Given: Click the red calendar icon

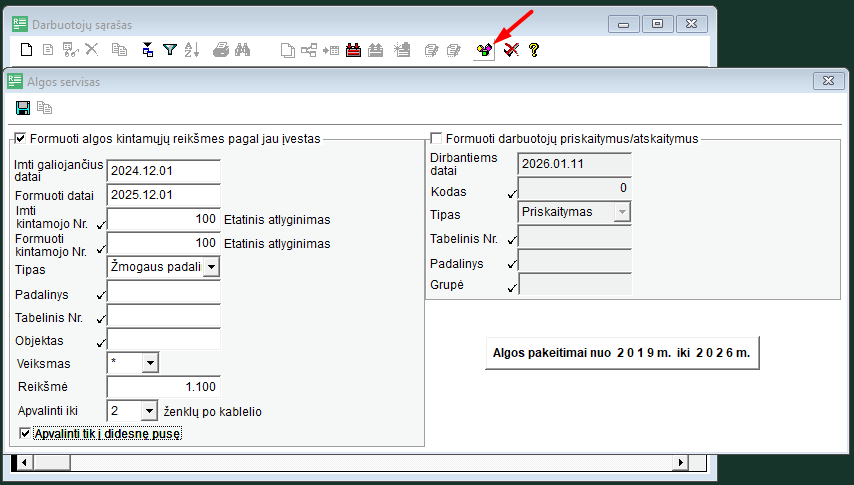Looking at the screenshot, I should [x=353, y=51].
